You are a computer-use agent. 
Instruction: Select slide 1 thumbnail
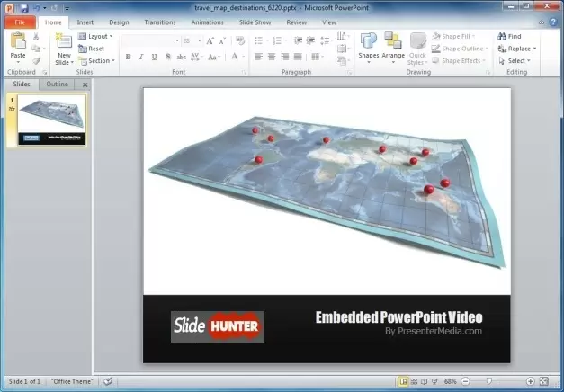[x=53, y=120]
